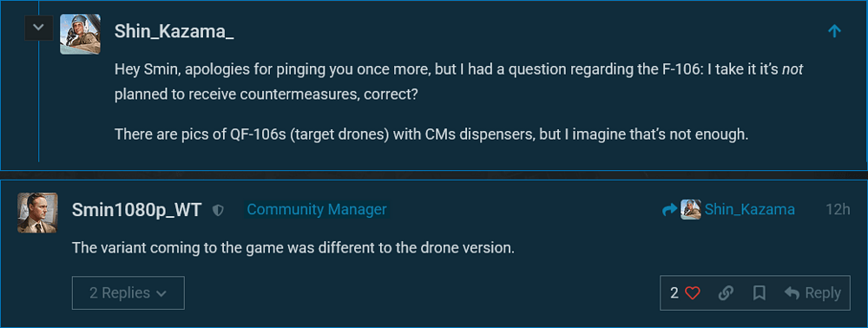
Task: Click the small Shin_Kazama reply avatar
Action: (691, 210)
